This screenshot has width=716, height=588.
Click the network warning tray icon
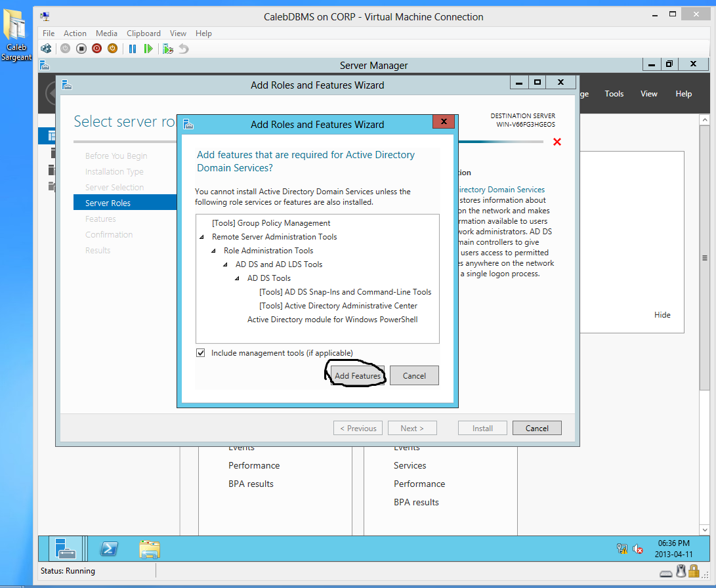point(622,548)
